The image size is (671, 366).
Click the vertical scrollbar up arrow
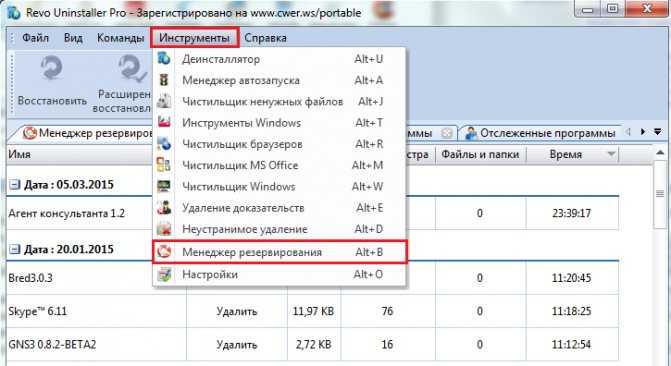pyautogui.click(x=660, y=153)
